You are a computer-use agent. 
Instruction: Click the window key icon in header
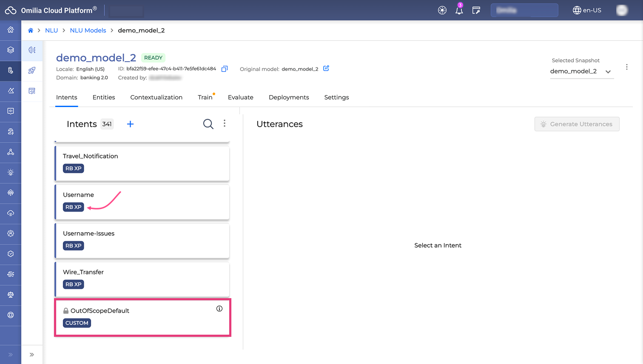pyautogui.click(x=476, y=10)
